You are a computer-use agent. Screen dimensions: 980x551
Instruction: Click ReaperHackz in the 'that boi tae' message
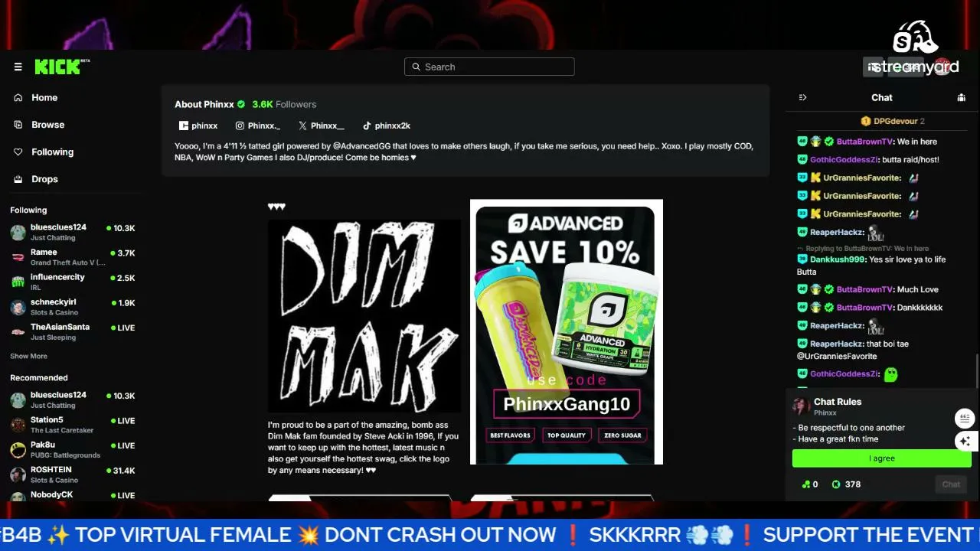click(837, 344)
